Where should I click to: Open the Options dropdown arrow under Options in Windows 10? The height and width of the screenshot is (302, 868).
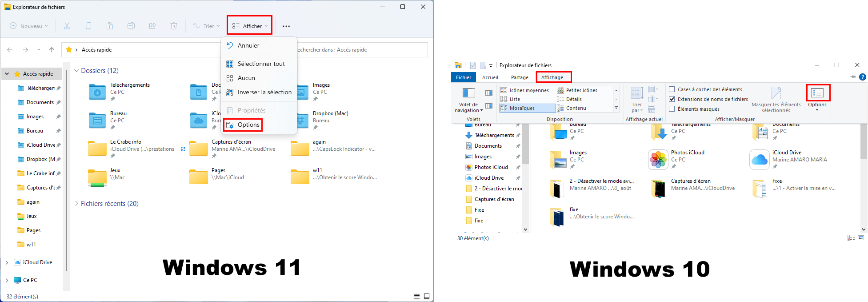pyautogui.click(x=817, y=110)
